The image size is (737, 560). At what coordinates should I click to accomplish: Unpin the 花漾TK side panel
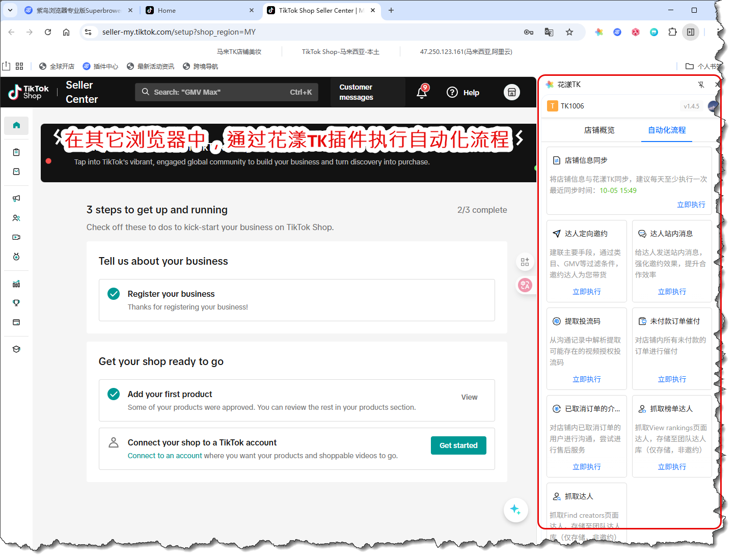701,85
